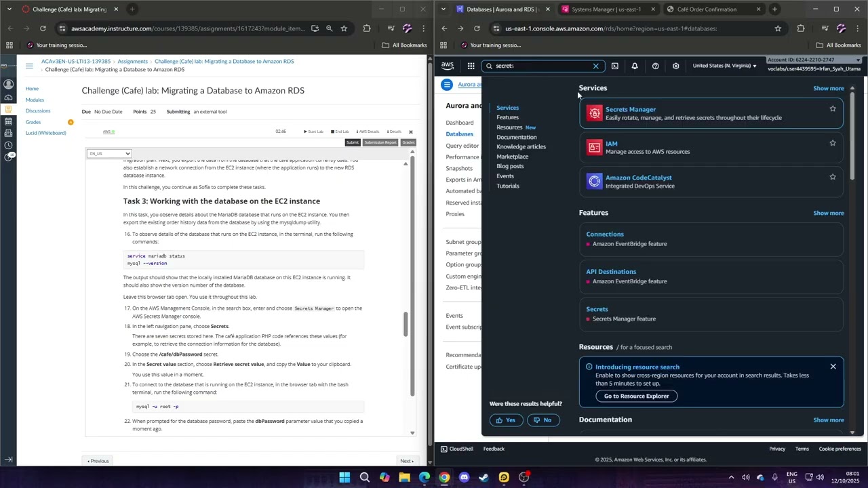The width and height of the screenshot is (868, 488).
Task: Toggle the RDS side navigation hamburger
Action: coord(446,85)
